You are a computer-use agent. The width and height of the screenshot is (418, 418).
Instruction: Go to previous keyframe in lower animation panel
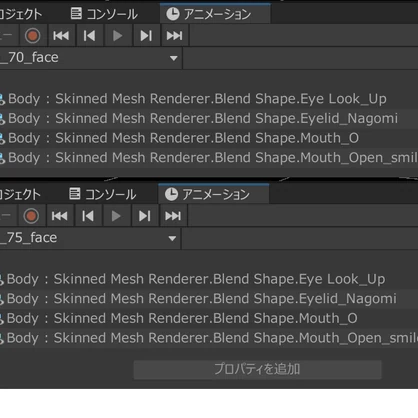(88, 216)
